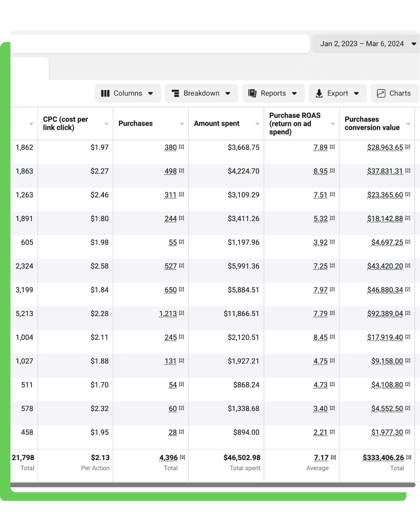Click the [2] footnote next to $1,977.30
420x525 pixels.
(x=408, y=431)
